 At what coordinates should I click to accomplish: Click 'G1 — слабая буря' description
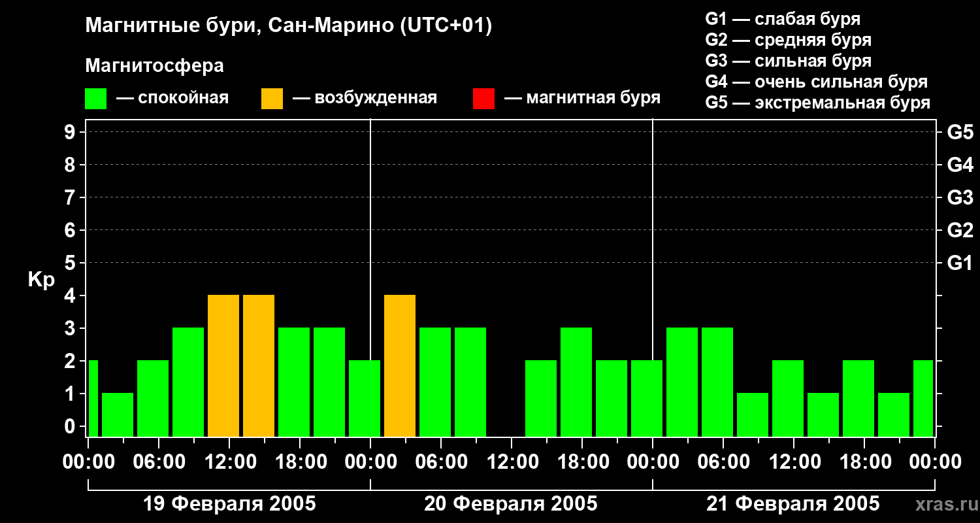(x=783, y=19)
